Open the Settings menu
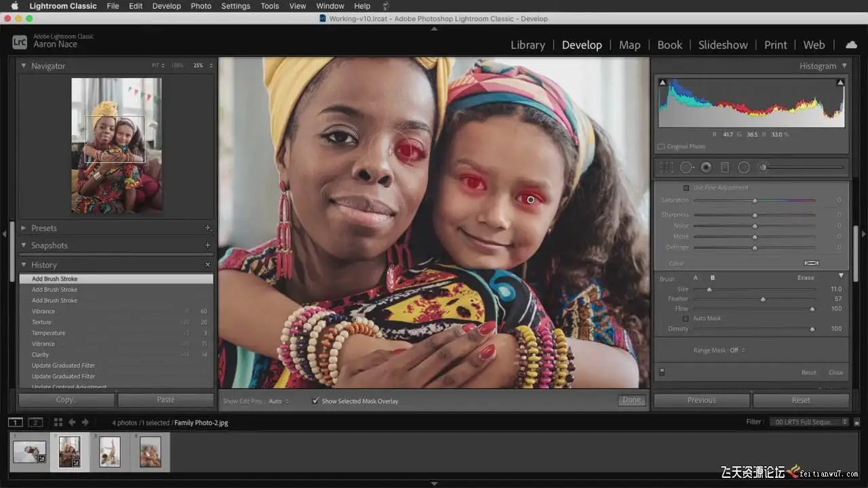 236,6
